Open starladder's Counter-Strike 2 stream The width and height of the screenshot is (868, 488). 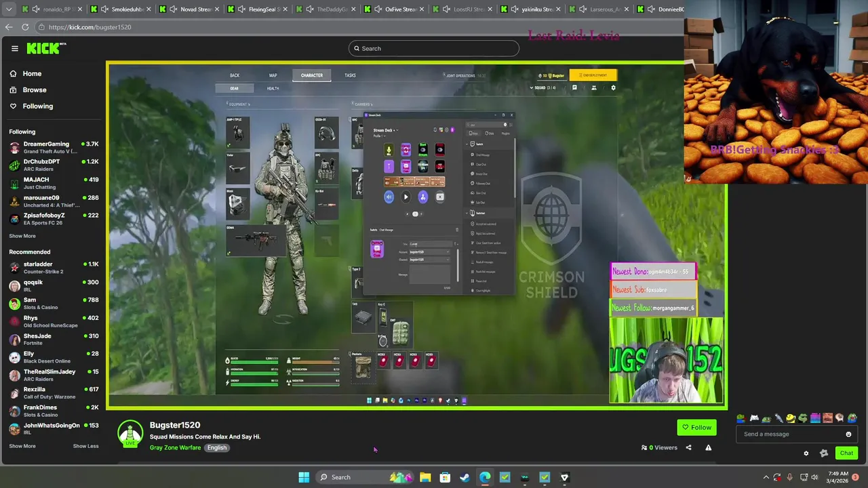click(54, 268)
